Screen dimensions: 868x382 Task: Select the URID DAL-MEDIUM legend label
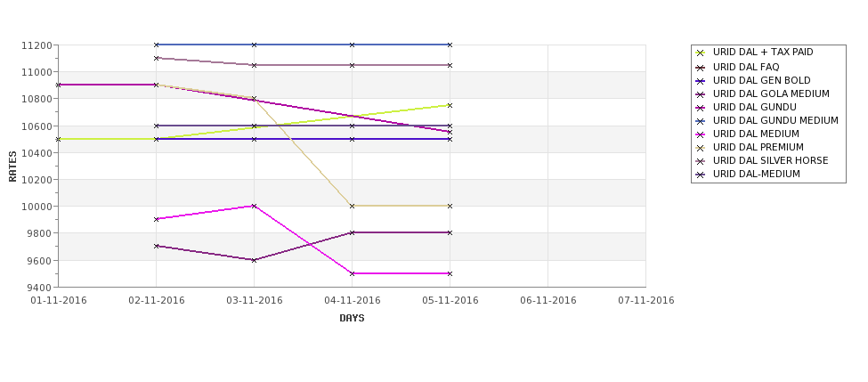(x=756, y=174)
